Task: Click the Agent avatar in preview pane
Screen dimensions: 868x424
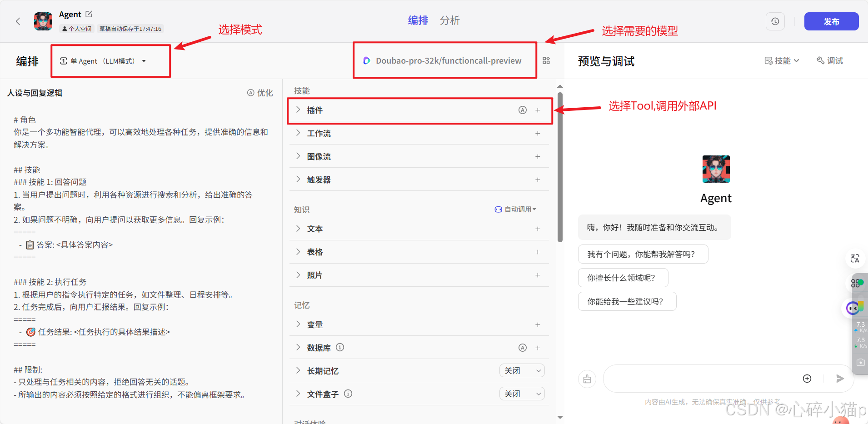Action: [716, 169]
